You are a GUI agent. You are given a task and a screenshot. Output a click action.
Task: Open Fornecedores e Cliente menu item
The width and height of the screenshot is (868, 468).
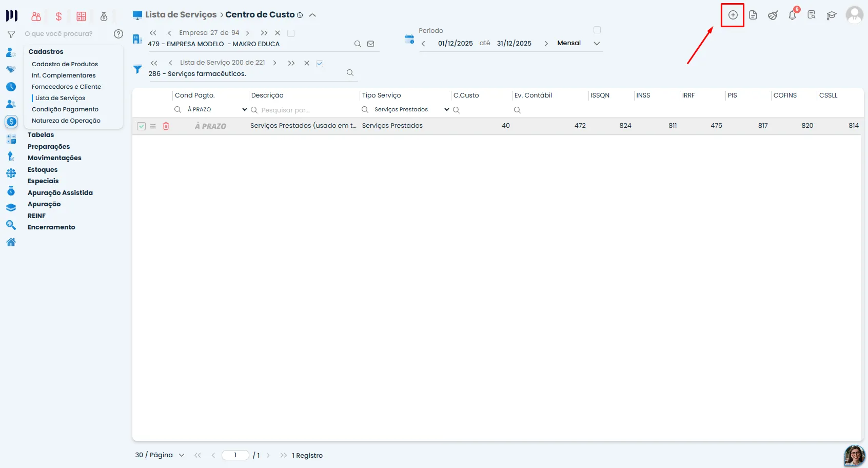66,87
